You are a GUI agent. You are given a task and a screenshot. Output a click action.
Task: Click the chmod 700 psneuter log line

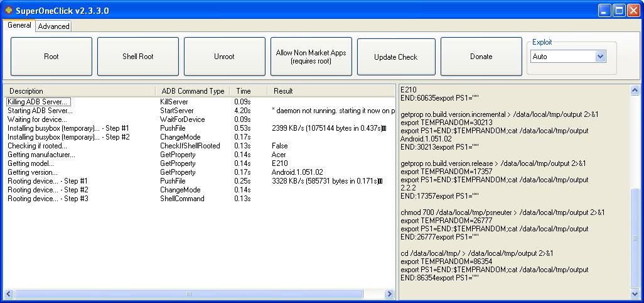coord(503,212)
